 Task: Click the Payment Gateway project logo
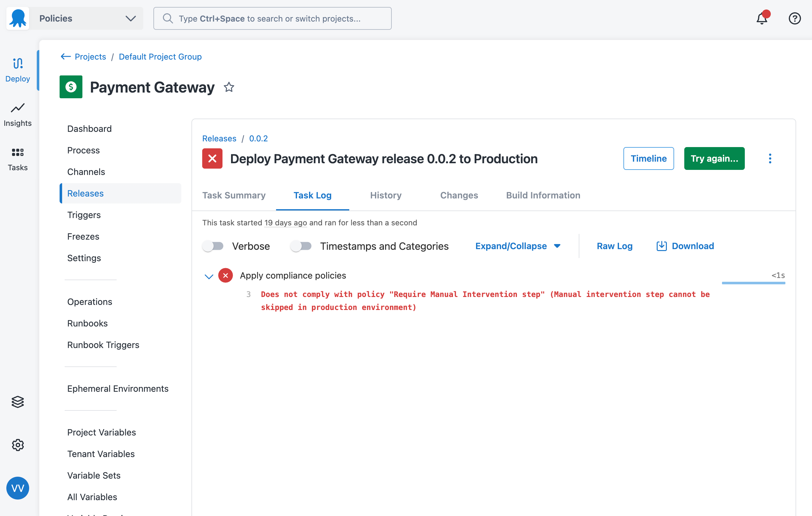[x=71, y=87]
